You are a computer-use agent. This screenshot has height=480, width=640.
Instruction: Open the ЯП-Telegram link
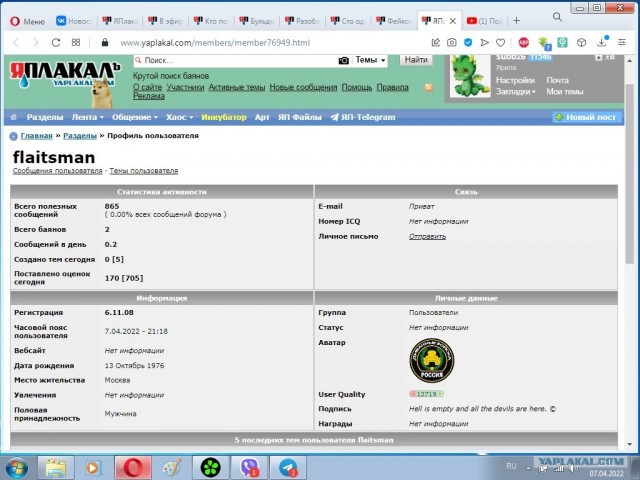click(x=363, y=117)
